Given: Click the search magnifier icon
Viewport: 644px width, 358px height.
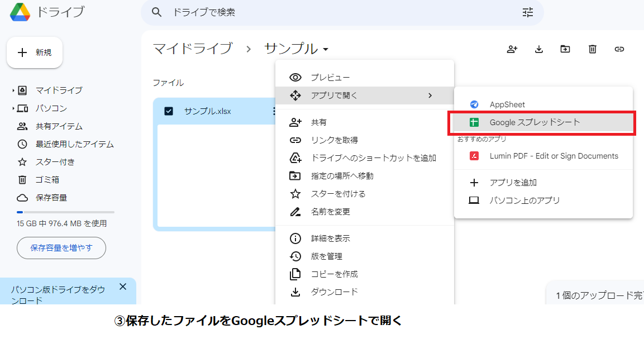Looking at the screenshot, I should click(x=156, y=12).
